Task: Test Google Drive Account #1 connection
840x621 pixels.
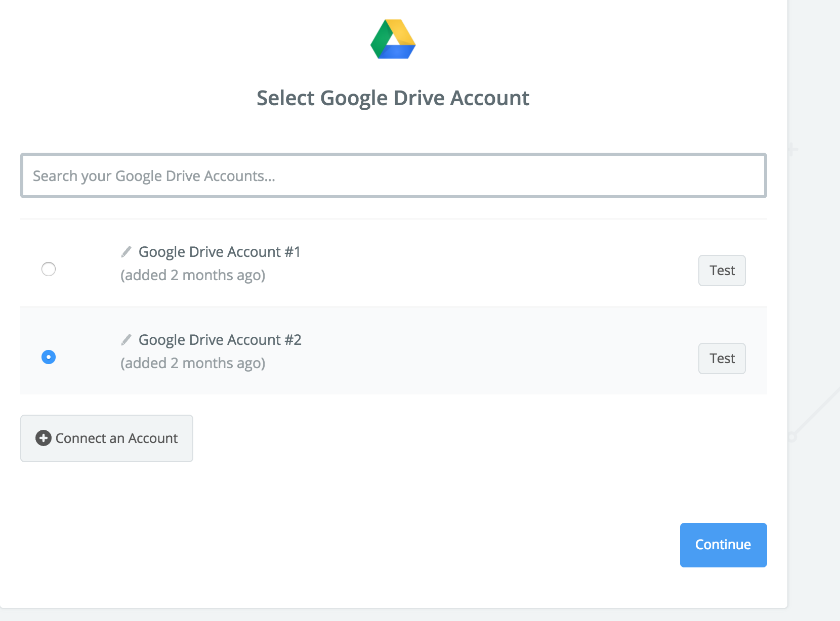Action: [722, 271]
